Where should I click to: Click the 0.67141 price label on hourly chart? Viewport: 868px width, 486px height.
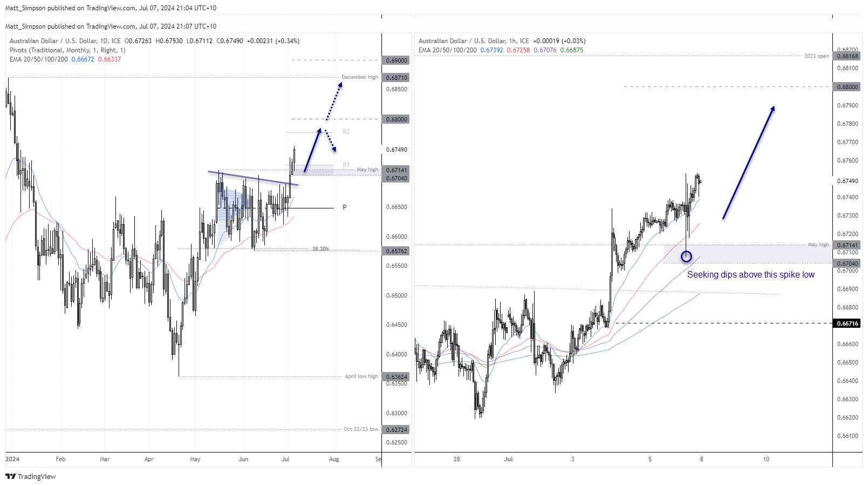(x=848, y=245)
